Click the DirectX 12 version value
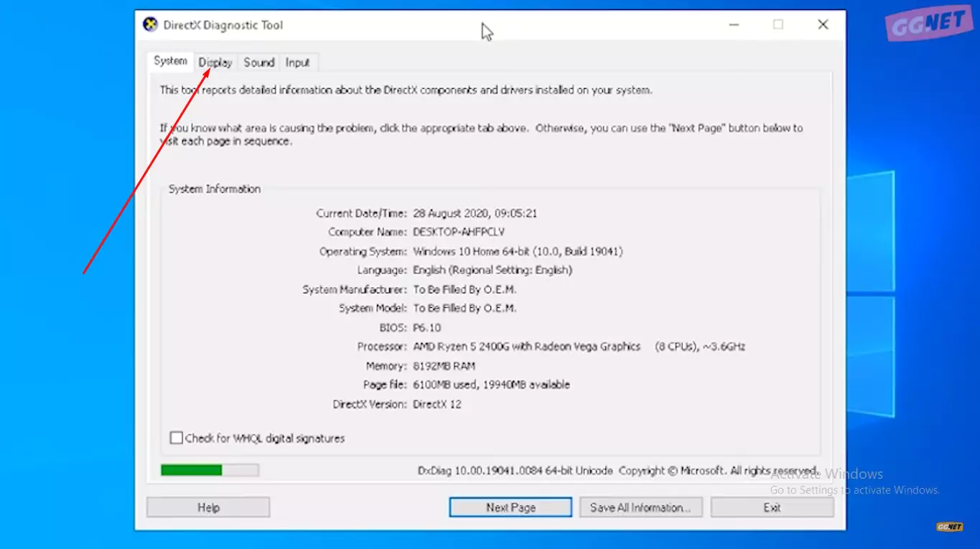Viewport: 980px width, 549px height. coord(437,404)
